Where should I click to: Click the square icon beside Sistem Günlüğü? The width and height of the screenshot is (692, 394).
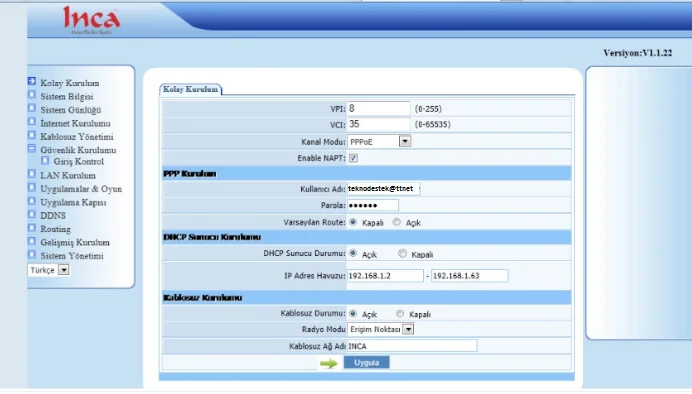point(32,108)
